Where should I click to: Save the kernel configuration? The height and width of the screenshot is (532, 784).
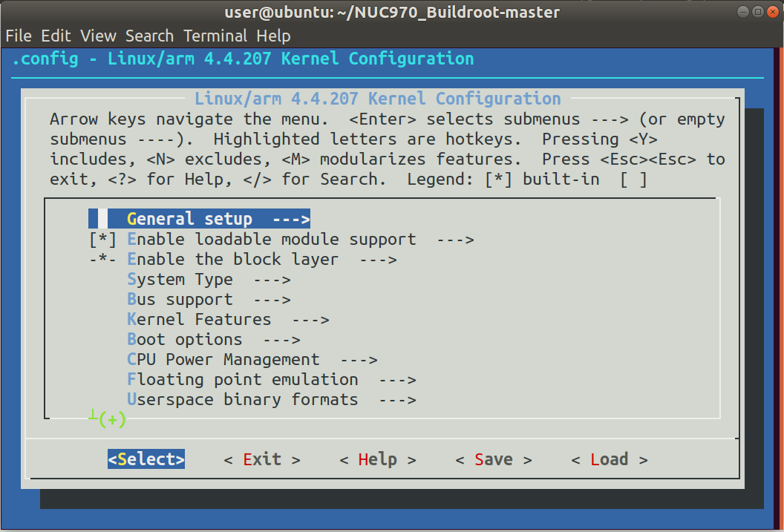[494, 459]
